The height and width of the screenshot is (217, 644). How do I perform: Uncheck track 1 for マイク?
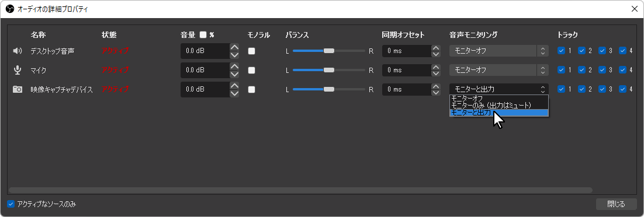561,70
